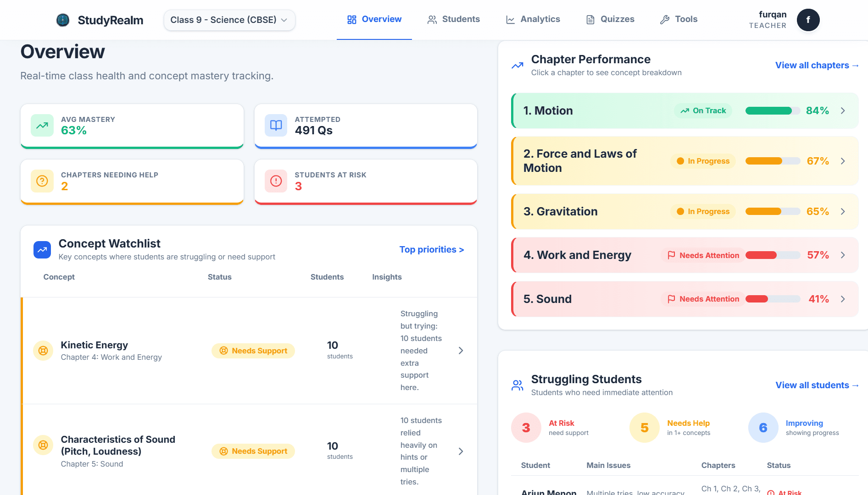Select the Needs Help count circle
868x495 pixels.
(645, 428)
